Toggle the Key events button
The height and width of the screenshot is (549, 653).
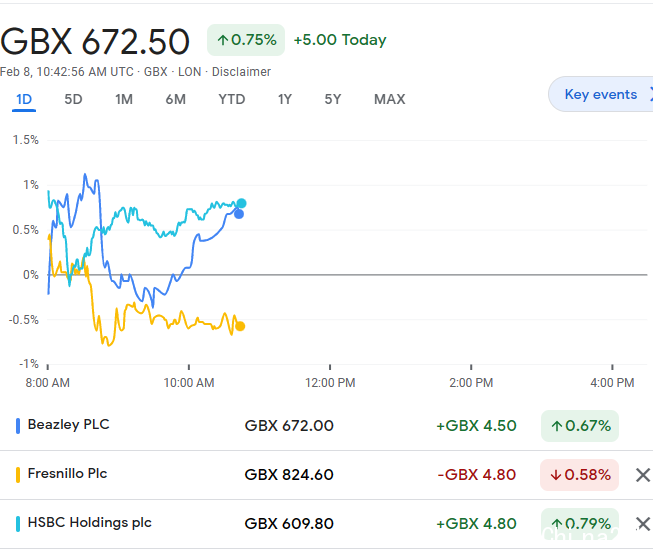point(600,95)
